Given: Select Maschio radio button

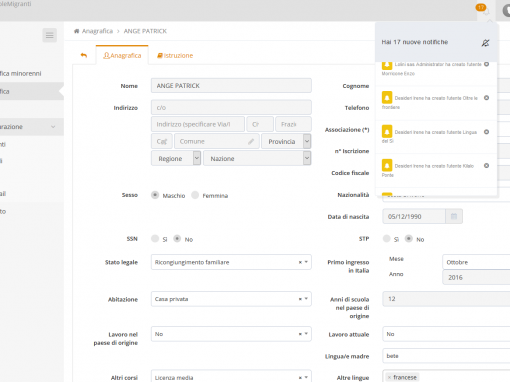Looking at the screenshot, I should (155, 195).
